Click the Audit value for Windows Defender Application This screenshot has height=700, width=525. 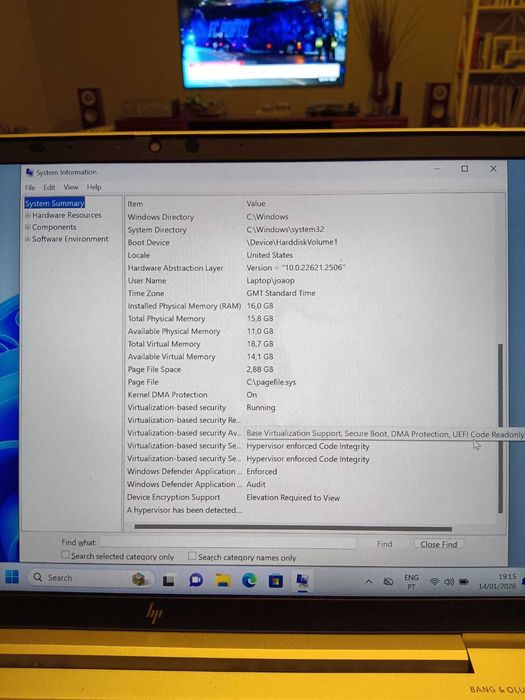256,484
